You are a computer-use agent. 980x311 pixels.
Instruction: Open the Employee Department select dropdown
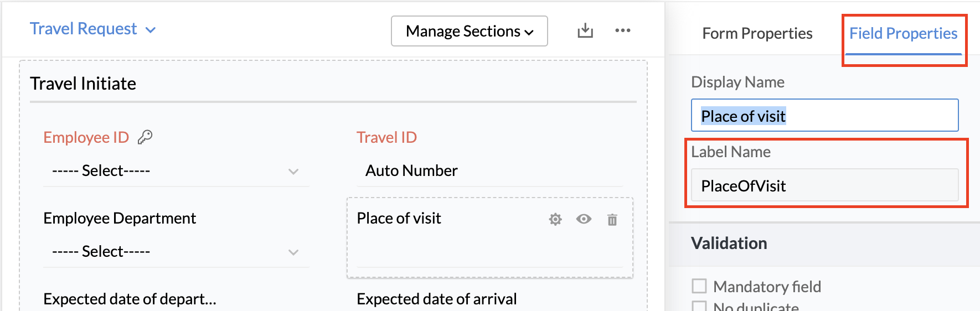pyautogui.click(x=176, y=252)
